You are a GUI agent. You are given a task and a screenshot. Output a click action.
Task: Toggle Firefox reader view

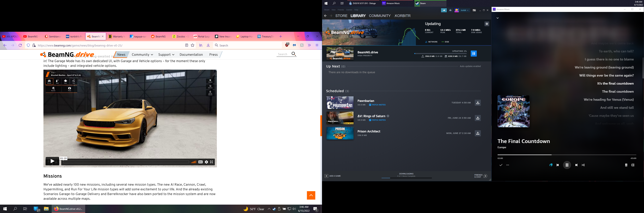click(x=186, y=45)
